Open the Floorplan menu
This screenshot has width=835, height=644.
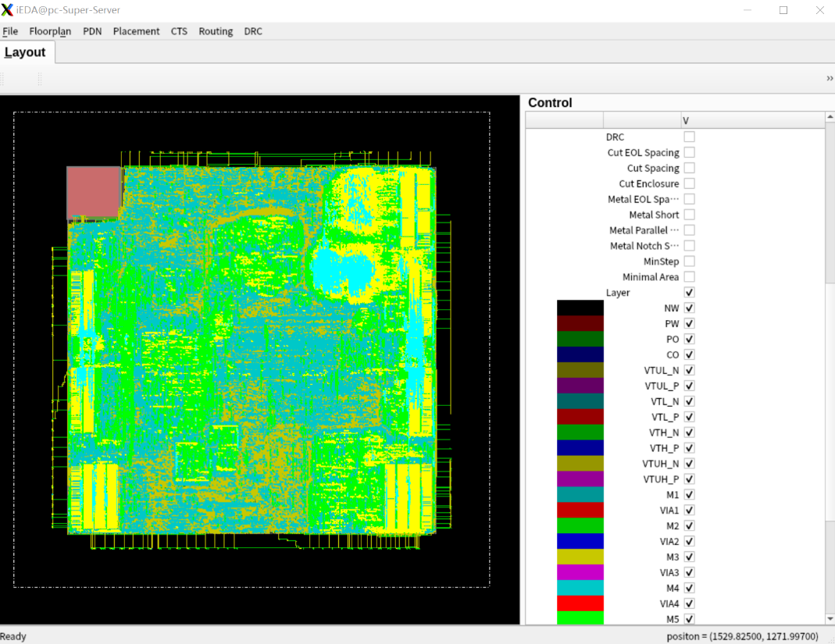50,31
